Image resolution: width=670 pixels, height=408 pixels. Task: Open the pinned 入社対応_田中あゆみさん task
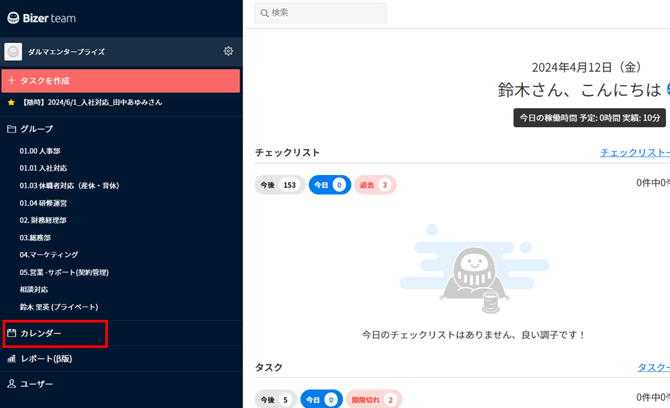92,102
